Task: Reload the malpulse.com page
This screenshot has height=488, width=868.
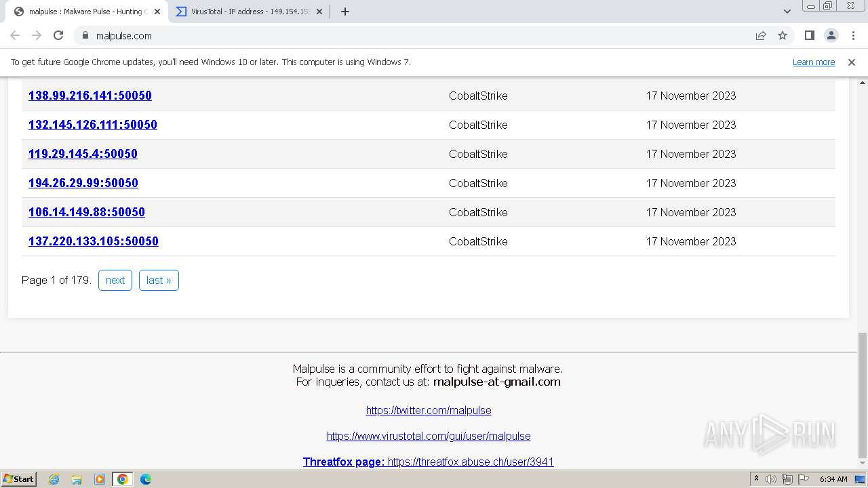Action: (x=58, y=36)
